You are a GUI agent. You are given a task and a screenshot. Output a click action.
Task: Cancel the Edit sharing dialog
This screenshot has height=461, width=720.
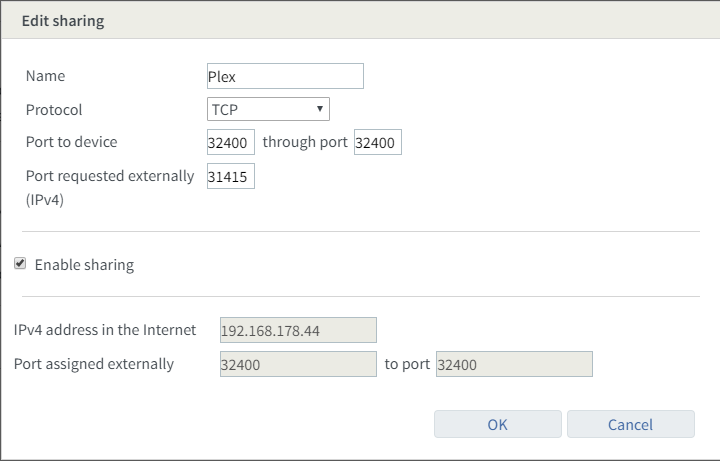click(x=630, y=424)
